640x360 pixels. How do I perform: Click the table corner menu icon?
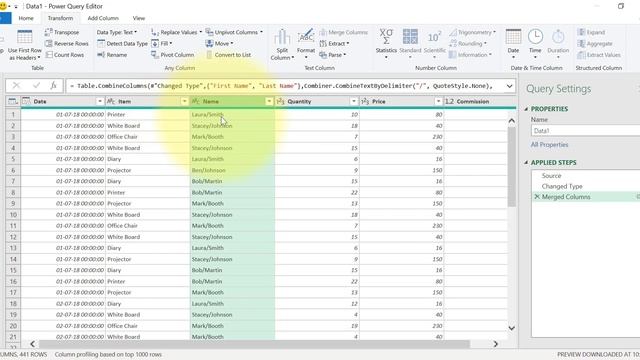(x=13, y=101)
